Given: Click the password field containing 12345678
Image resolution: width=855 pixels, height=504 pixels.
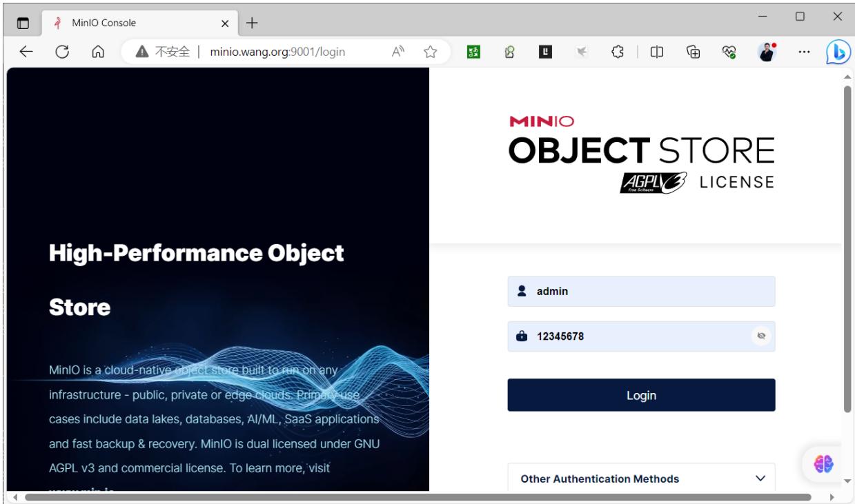Looking at the screenshot, I should pos(641,336).
